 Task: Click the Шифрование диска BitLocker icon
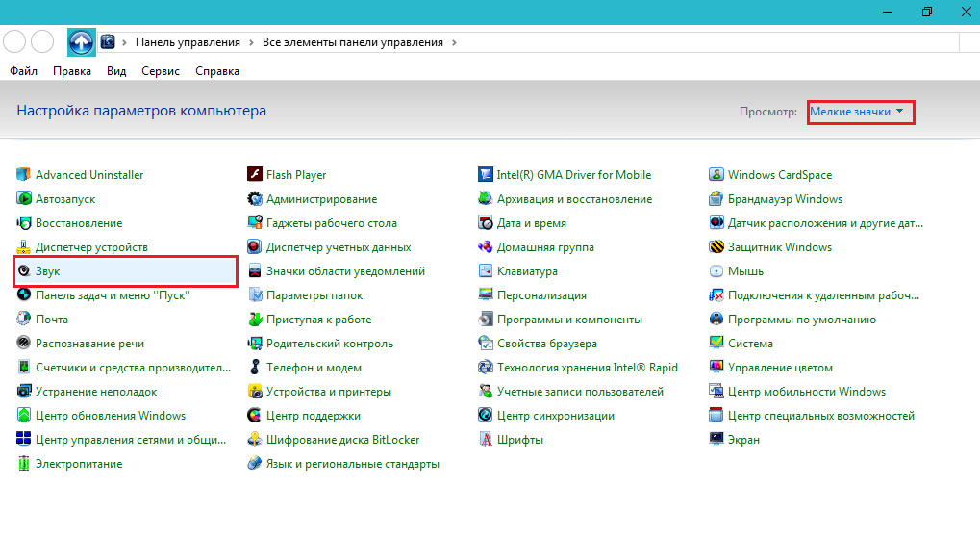(255, 440)
